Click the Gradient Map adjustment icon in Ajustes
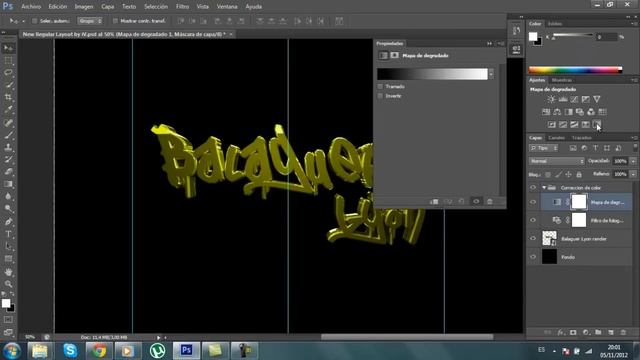The width and height of the screenshot is (640, 360). coord(597,124)
